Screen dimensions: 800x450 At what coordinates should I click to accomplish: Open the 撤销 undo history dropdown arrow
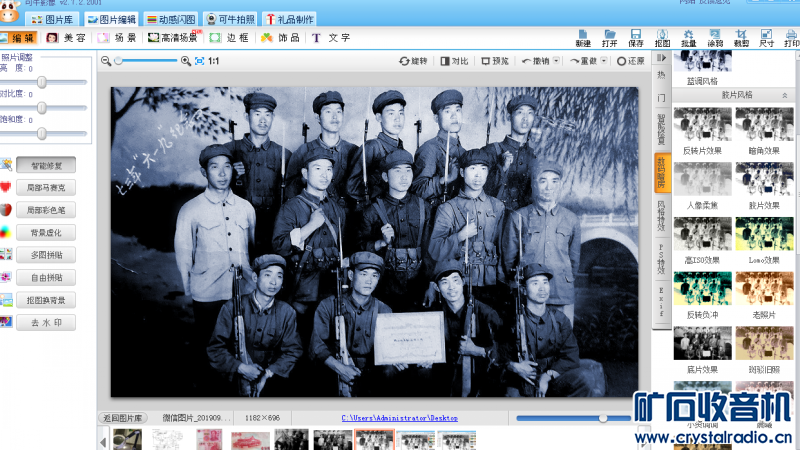(556, 61)
